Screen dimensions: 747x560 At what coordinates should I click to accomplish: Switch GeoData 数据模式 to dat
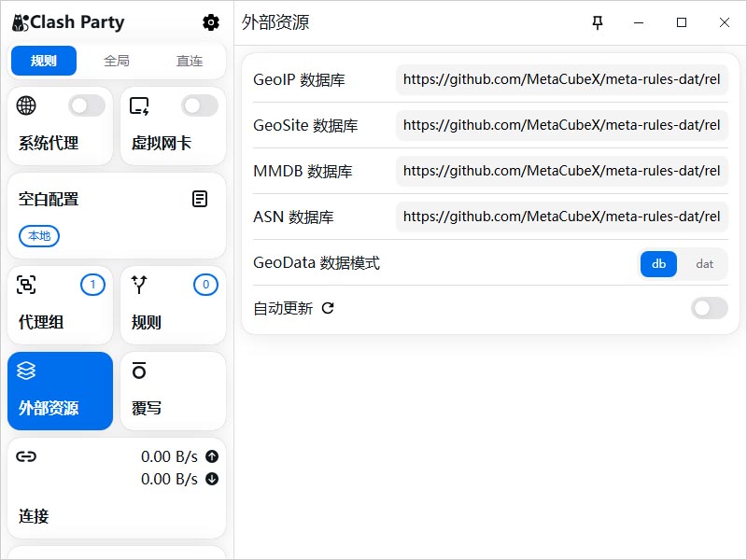pyautogui.click(x=704, y=264)
